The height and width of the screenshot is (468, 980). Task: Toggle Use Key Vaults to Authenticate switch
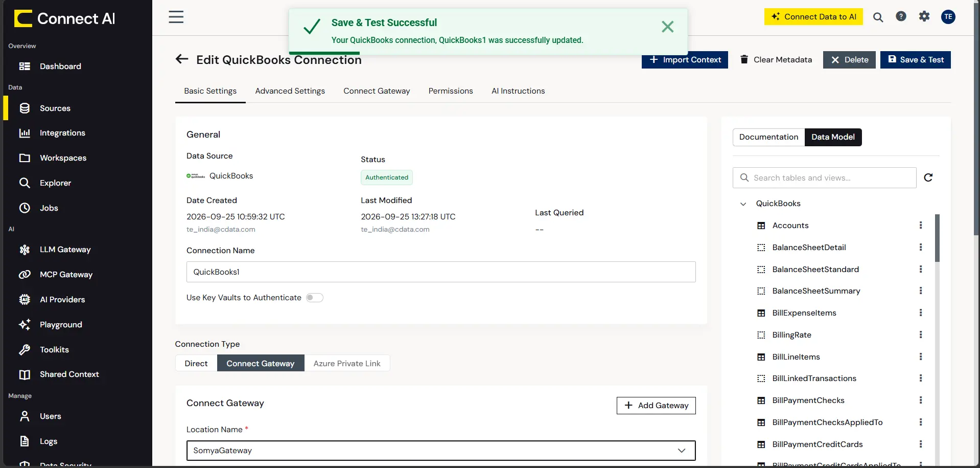tap(314, 298)
